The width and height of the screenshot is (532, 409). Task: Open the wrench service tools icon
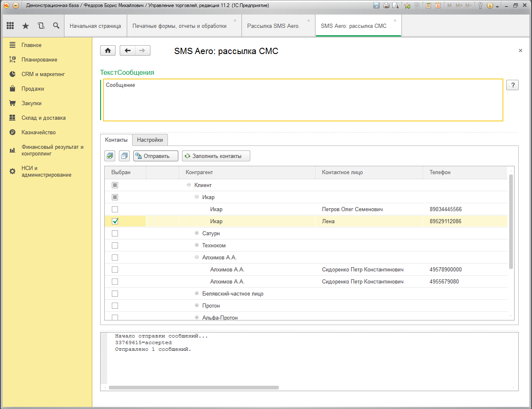(x=480, y=5)
